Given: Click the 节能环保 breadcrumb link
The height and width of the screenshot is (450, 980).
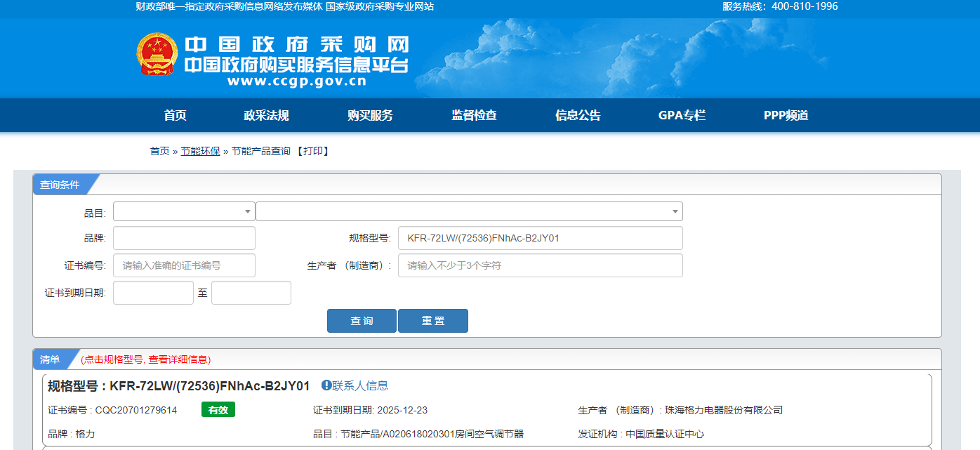Looking at the screenshot, I should 200,151.
